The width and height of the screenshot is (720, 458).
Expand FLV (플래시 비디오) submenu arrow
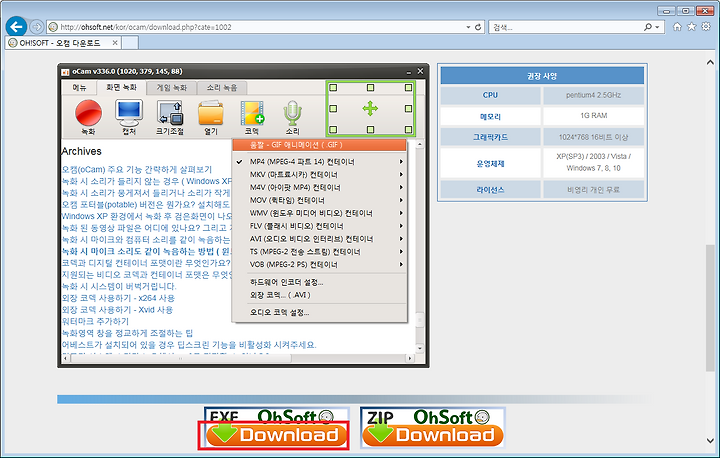tap(401, 226)
